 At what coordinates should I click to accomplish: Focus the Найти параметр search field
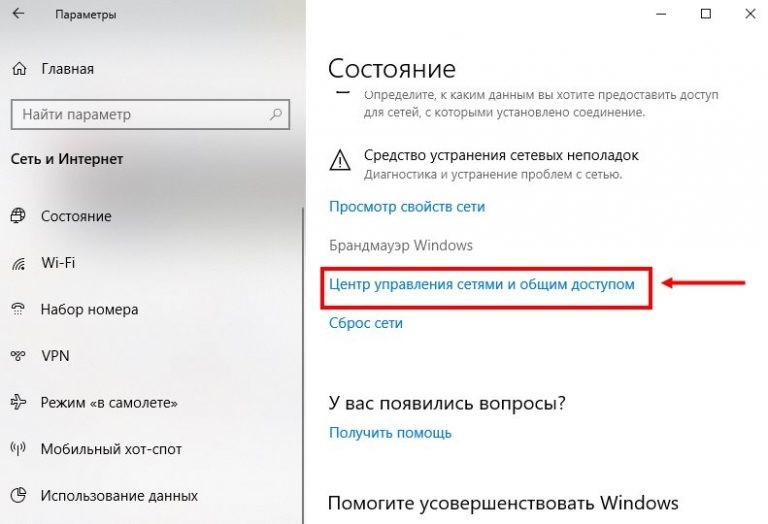pos(150,115)
